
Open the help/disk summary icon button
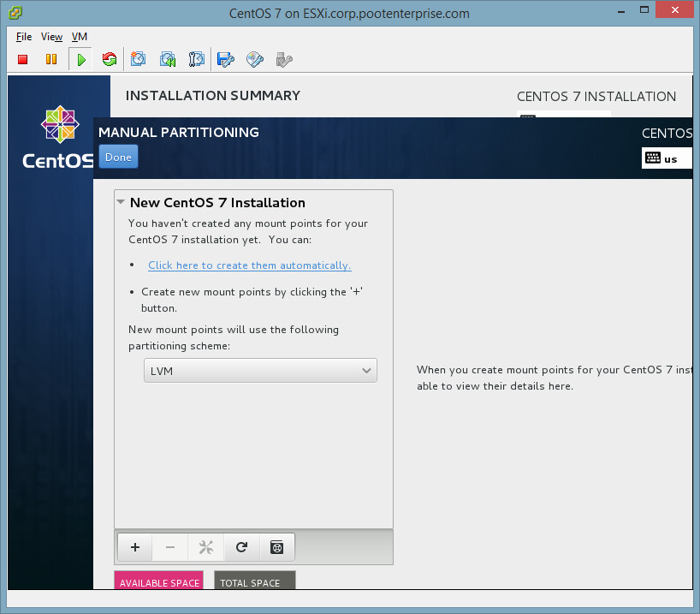tap(276, 547)
